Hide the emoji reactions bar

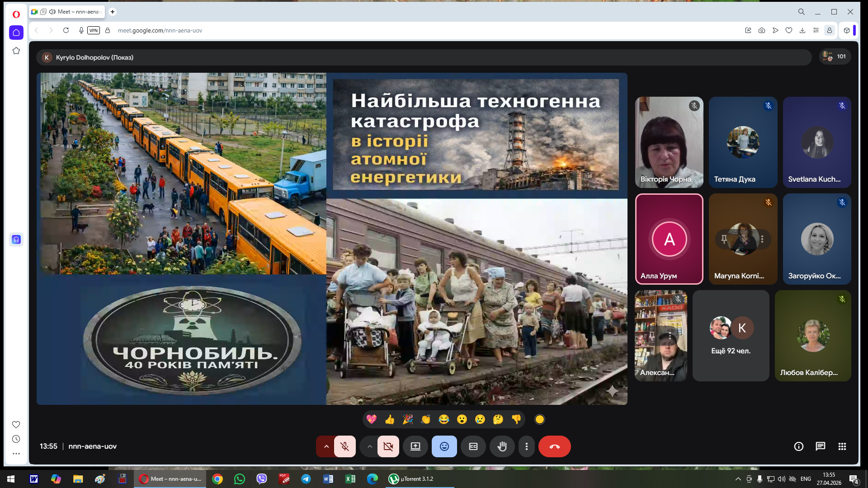pyautogui.click(x=444, y=446)
